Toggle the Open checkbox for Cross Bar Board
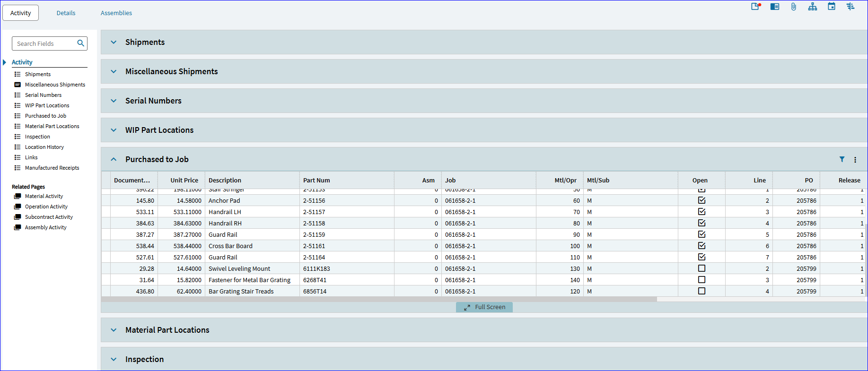 pyautogui.click(x=701, y=246)
